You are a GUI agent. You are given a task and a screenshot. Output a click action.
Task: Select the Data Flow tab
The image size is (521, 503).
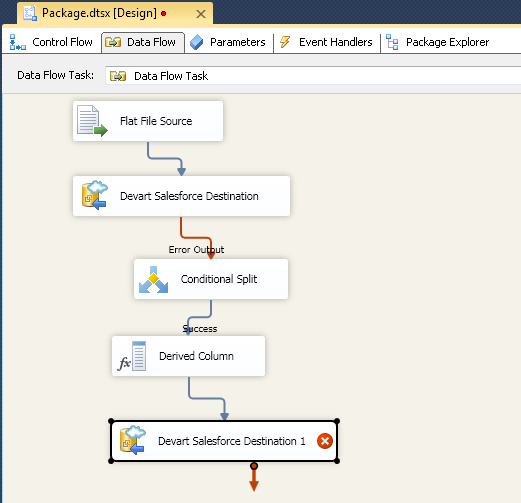143,42
